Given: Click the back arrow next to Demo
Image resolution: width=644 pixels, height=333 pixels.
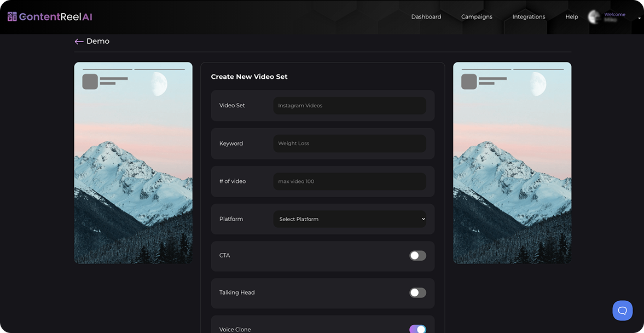Looking at the screenshot, I should 79,41.
